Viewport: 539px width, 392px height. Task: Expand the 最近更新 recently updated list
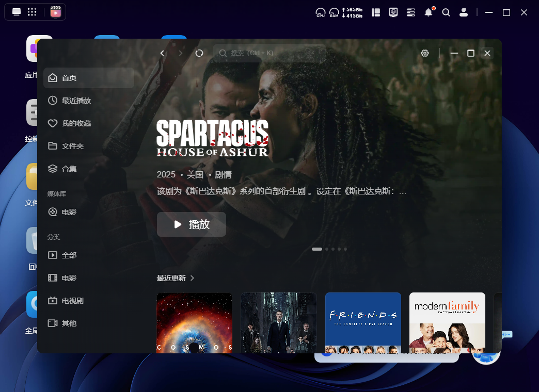pos(176,278)
